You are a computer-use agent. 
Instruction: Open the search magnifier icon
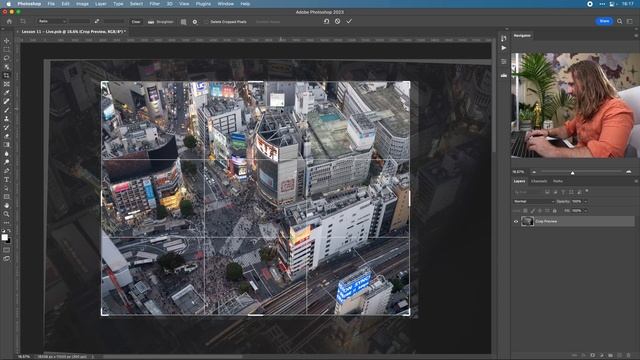click(x=620, y=21)
